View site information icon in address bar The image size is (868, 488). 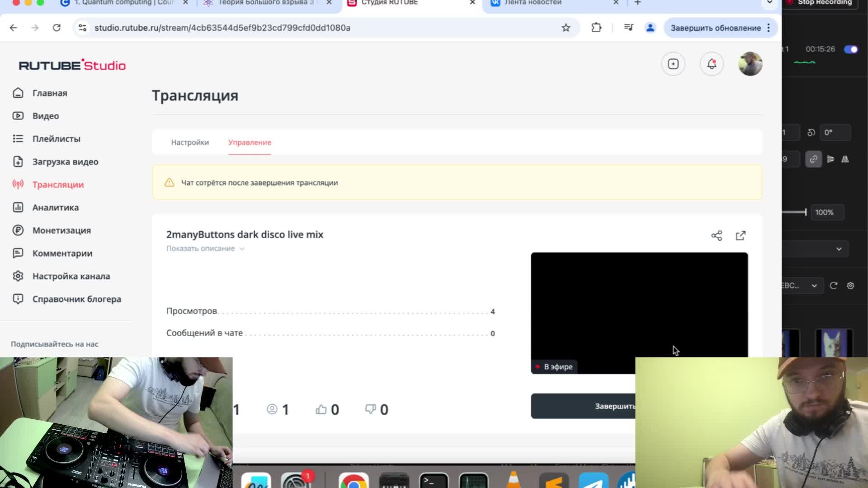pos(82,28)
